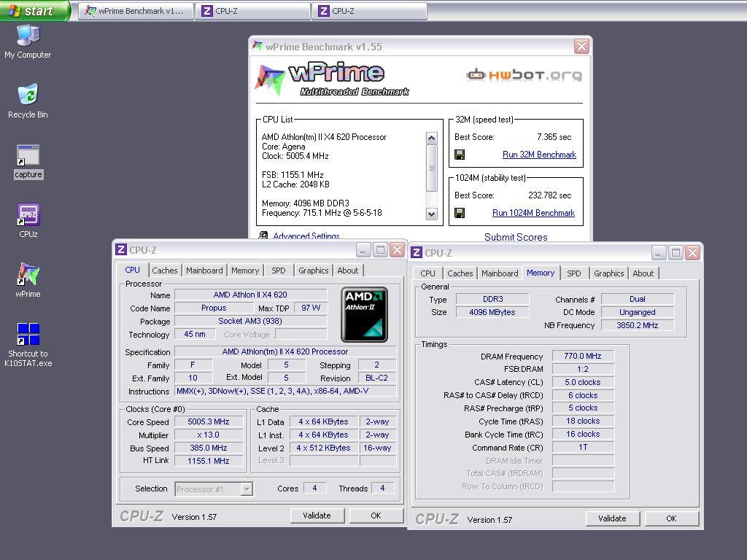Image resolution: width=747 pixels, height=560 pixels.
Task: Click OK in the right CPU-Z window
Action: [671, 518]
